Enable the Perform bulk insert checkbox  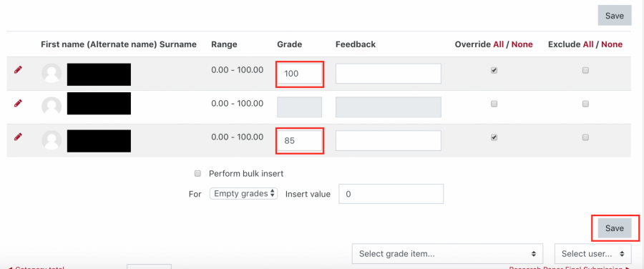click(197, 173)
